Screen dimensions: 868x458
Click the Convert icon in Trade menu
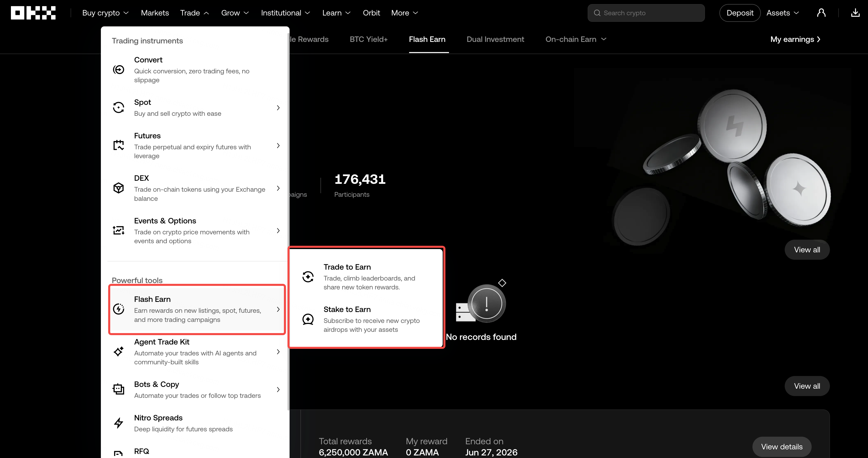point(119,70)
